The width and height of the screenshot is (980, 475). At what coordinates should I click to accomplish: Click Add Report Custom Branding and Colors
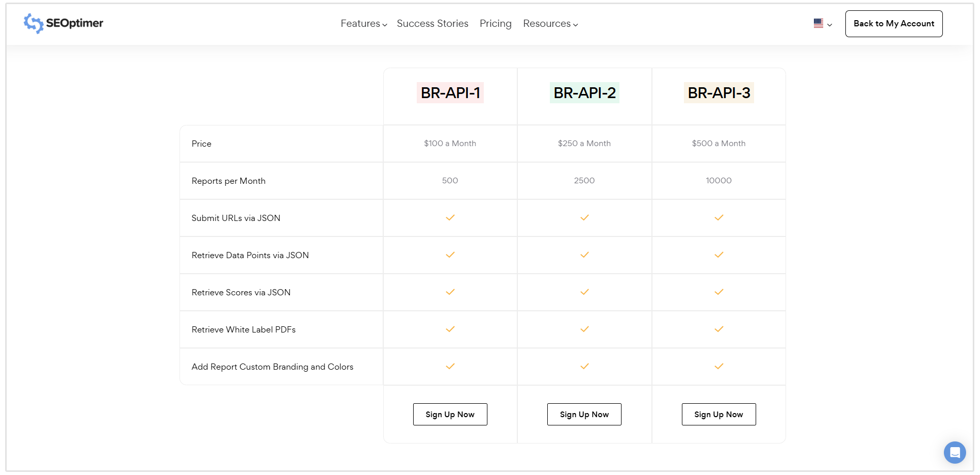click(272, 367)
